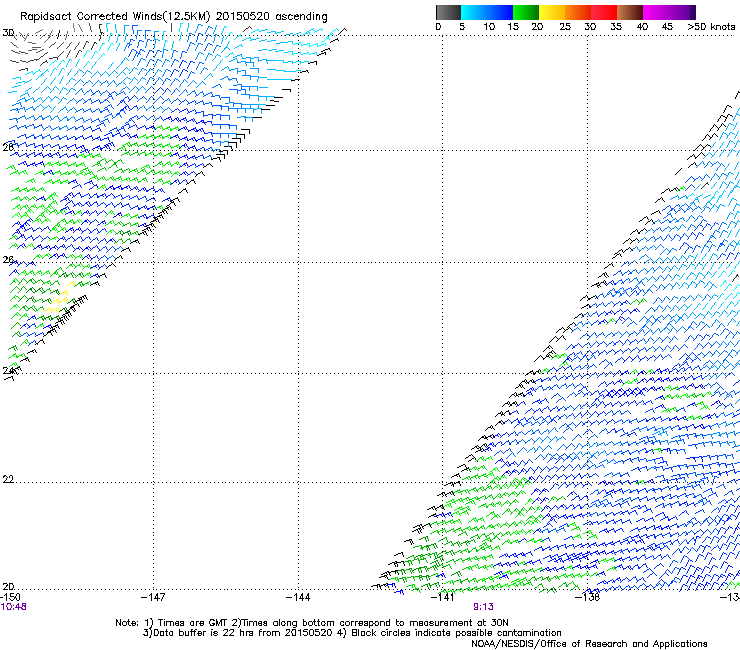Click the latitude axis label '28'
740x650 pixels.
pyautogui.click(x=8, y=148)
